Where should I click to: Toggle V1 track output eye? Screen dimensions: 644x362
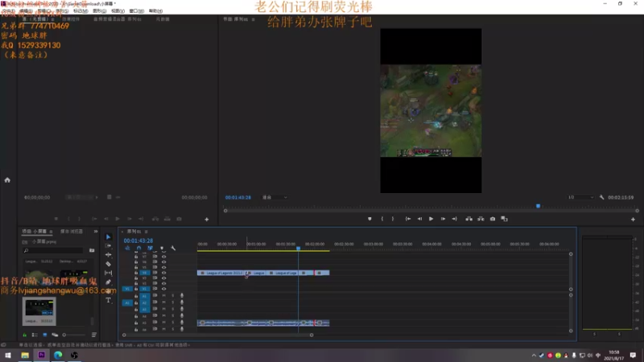coord(164,289)
